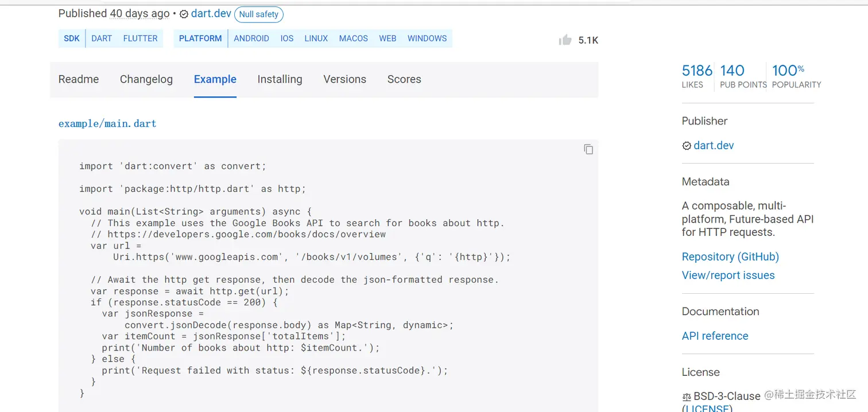Open View/report issues link
Image resolution: width=868 pixels, height=412 pixels.
coord(728,275)
